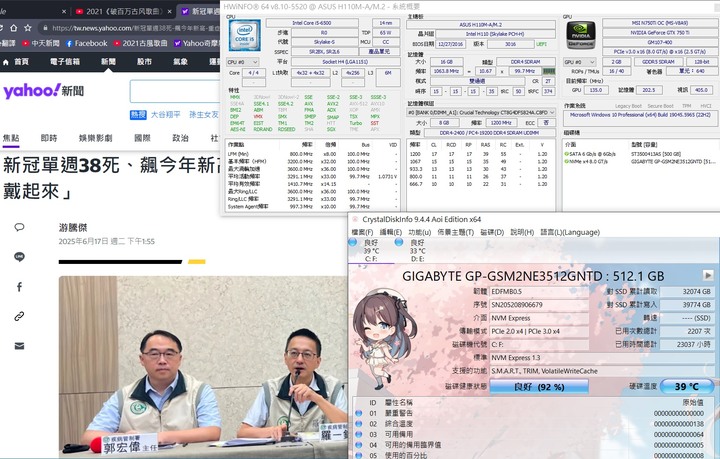Open trending topic 孫生女友
720x459 pixels.
[x=204, y=115]
